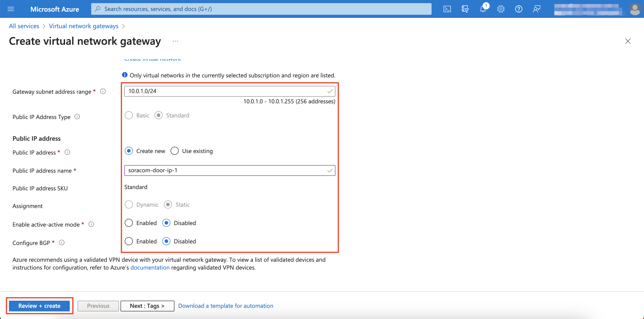644x319 pixels.
Task: Open Azure Cloud Shell terminal
Action: point(447,9)
